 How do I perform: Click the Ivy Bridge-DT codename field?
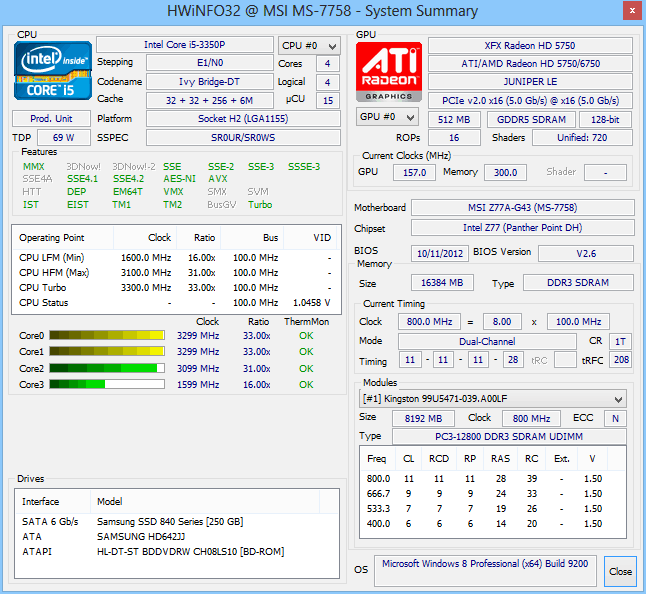tap(208, 82)
